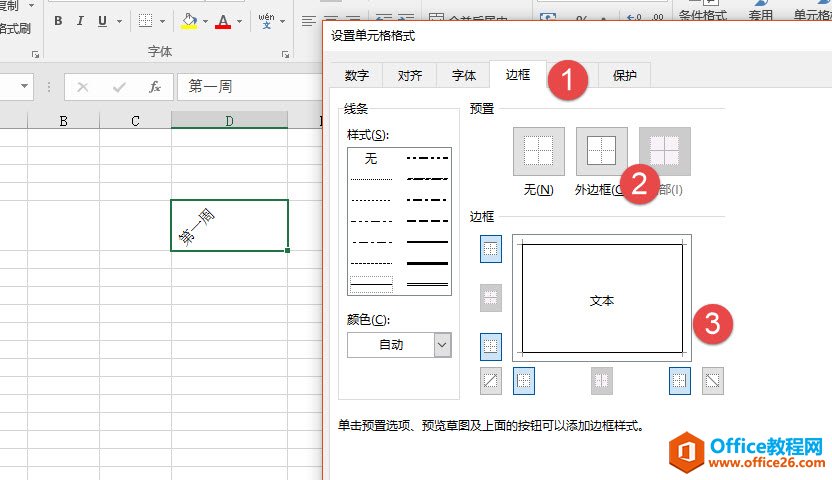Switch to the 字体 tab

coord(464,75)
